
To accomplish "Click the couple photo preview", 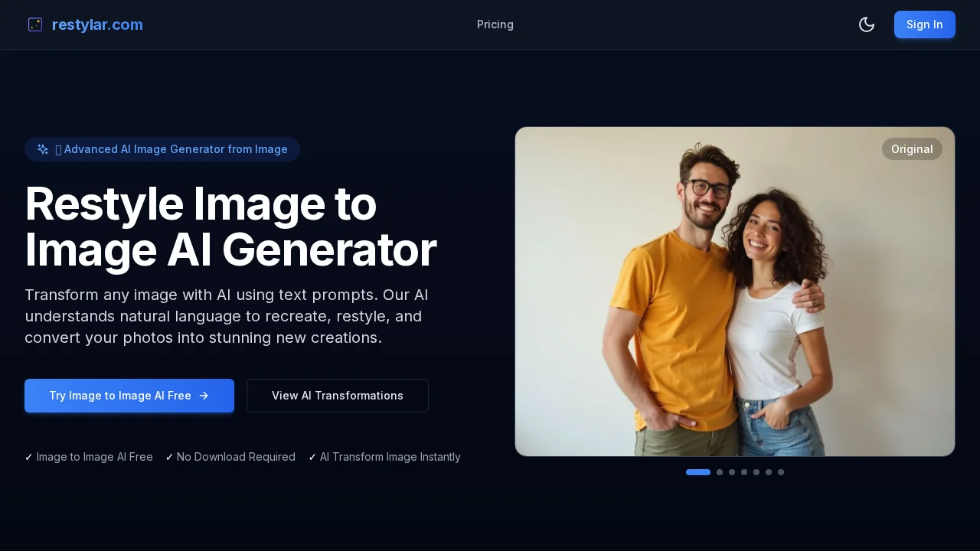I will pos(735,292).
